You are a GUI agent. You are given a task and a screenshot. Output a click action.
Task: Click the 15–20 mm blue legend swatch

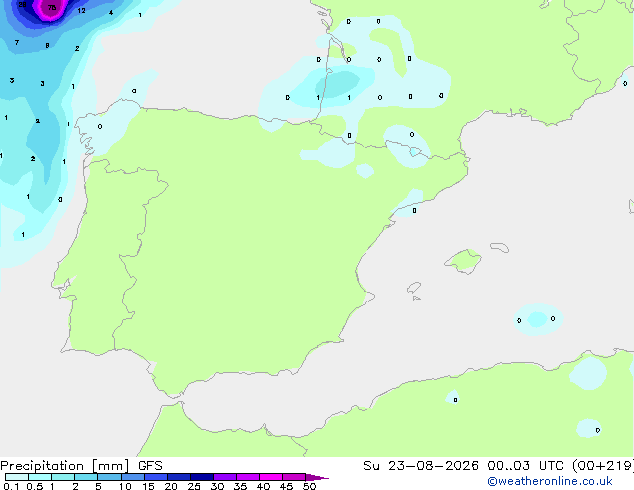point(156,477)
